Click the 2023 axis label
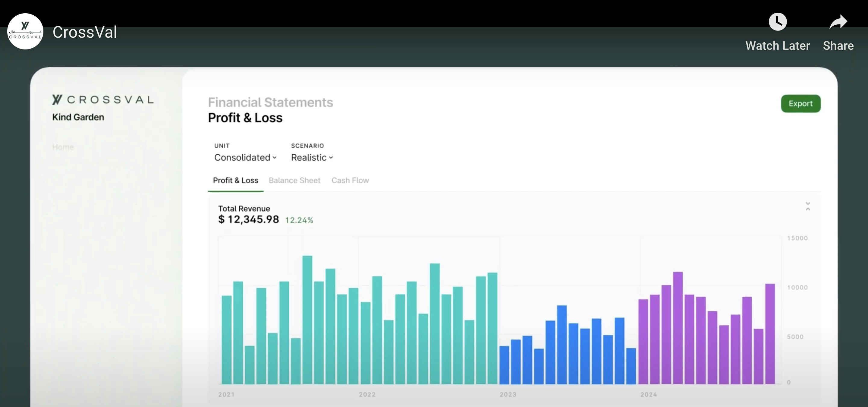 (x=508, y=394)
